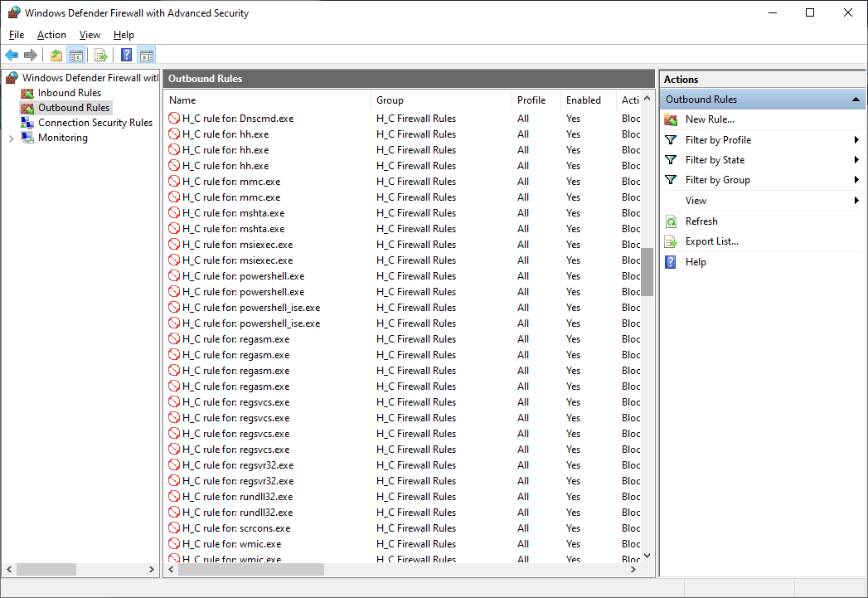Viewport: 868px width, 598px height.
Task: Sort rules by Profile column header
Action: [x=536, y=100]
